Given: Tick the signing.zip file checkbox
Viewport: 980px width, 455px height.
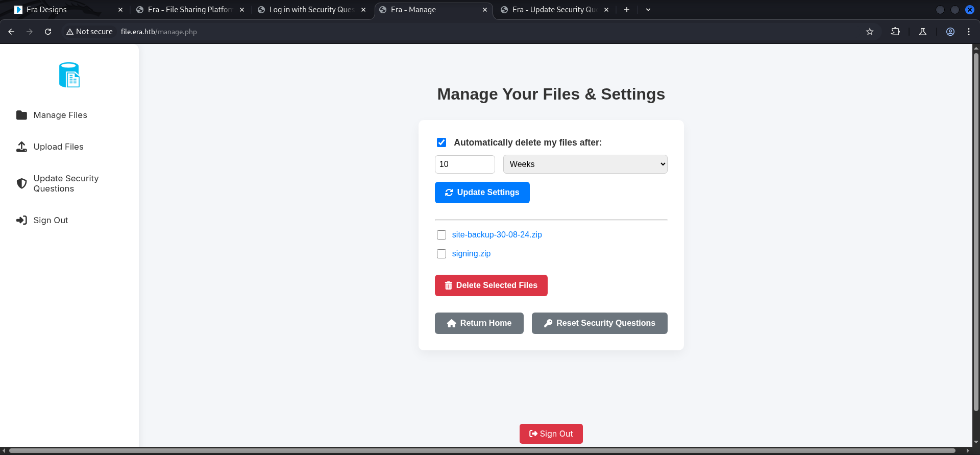Looking at the screenshot, I should tap(442, 254).
